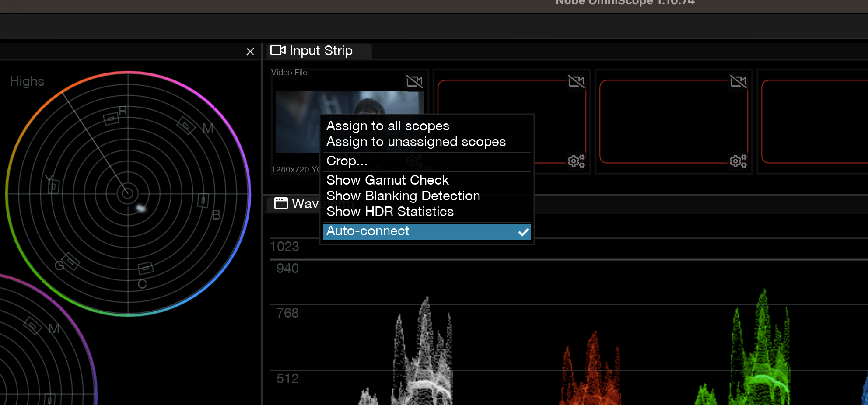
Task: Click the Waveform panel window icon
Action: click(x=281, y=203)
